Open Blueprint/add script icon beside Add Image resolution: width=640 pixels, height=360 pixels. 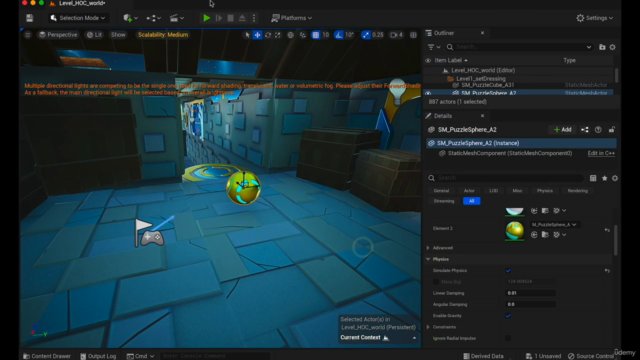pyautogui.click(x=585, y=130)
